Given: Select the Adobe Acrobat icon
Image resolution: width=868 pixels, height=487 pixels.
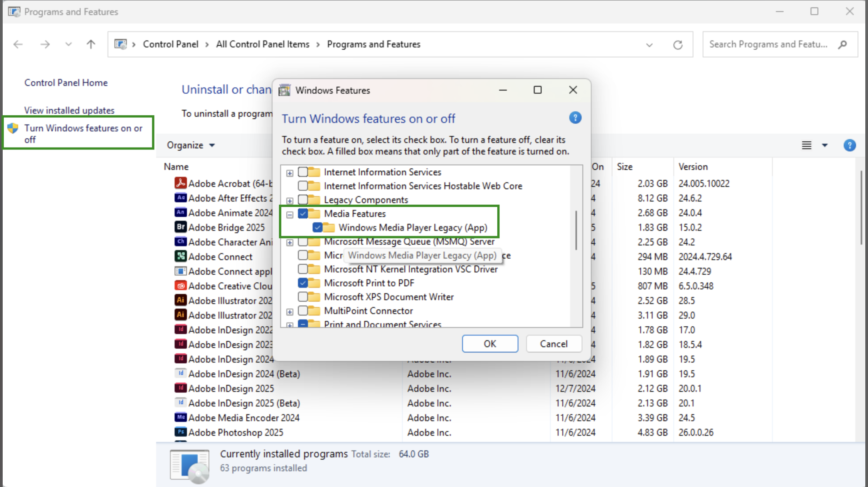Looking at the screenshot, I should click(180, 183).
